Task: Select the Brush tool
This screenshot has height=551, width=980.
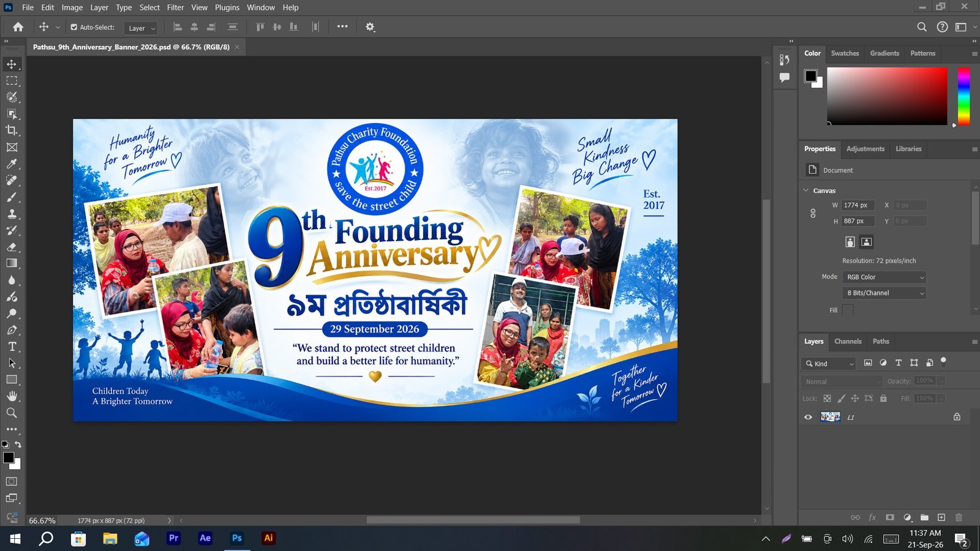Action: point(12,197)
